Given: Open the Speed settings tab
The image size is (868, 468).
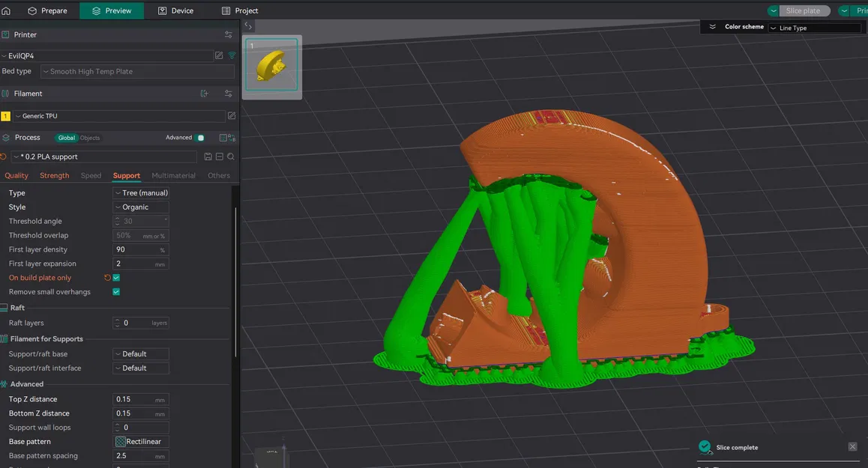Looking at the screenshot, I should 91,175.
